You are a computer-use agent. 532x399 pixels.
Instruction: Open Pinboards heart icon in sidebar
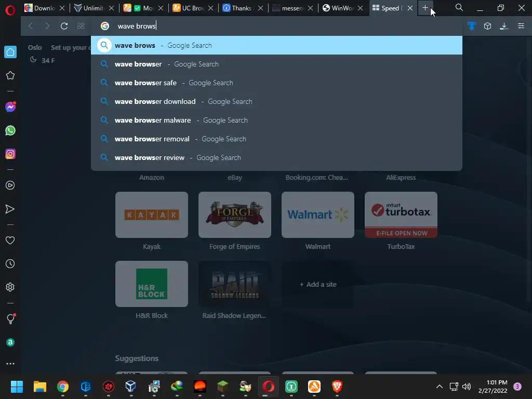(x=10, y=240)
